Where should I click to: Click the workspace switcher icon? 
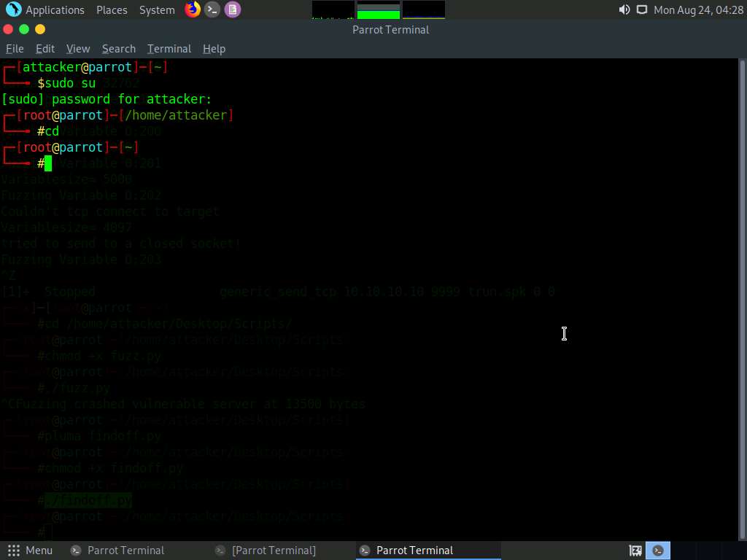(x=635, y=551)
